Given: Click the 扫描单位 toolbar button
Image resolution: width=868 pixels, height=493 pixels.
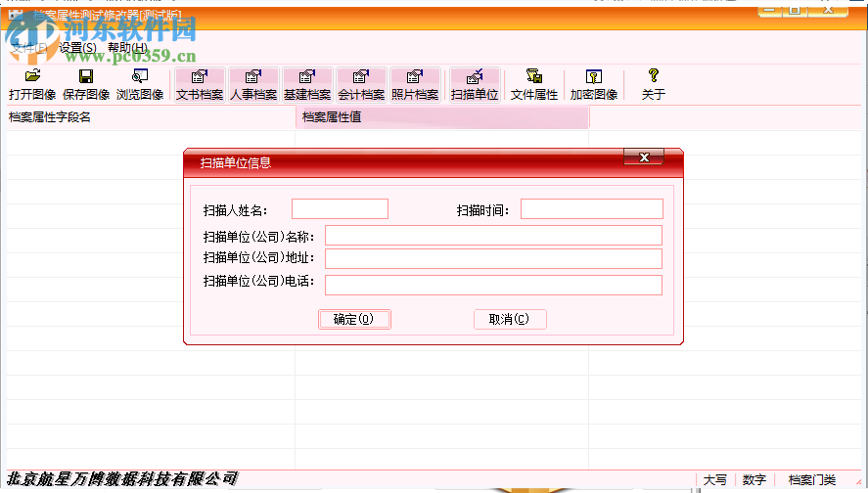Looking at the screenshot, I should (x=475, y=85).
